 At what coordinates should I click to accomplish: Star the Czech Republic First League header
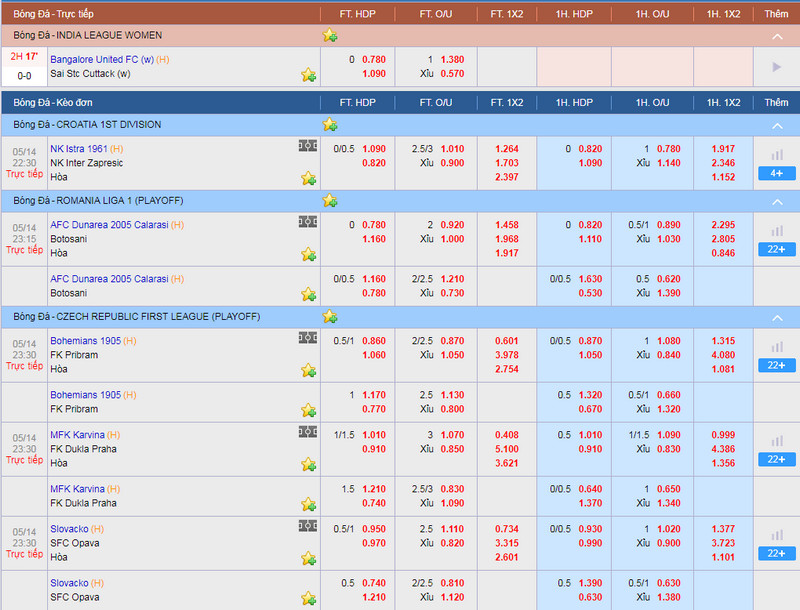point(329,316)
